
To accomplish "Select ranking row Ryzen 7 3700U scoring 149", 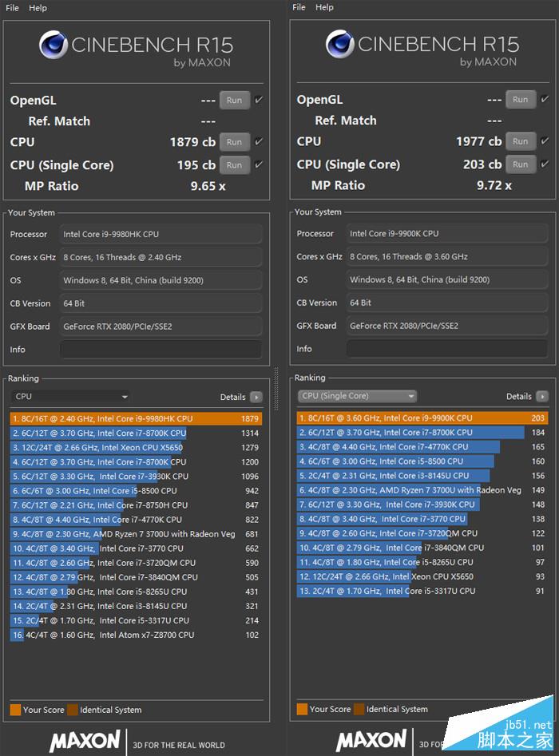I will pyautogui.click(x=422, y=490).
